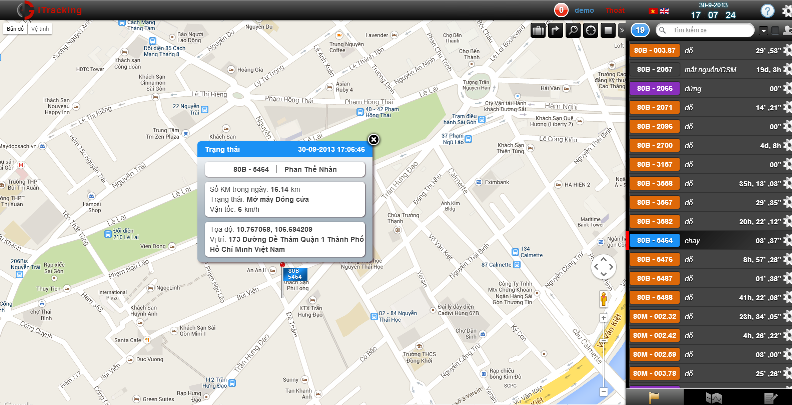Tick the checkbox next to the filter dropdown

click(x=774, y=31)
